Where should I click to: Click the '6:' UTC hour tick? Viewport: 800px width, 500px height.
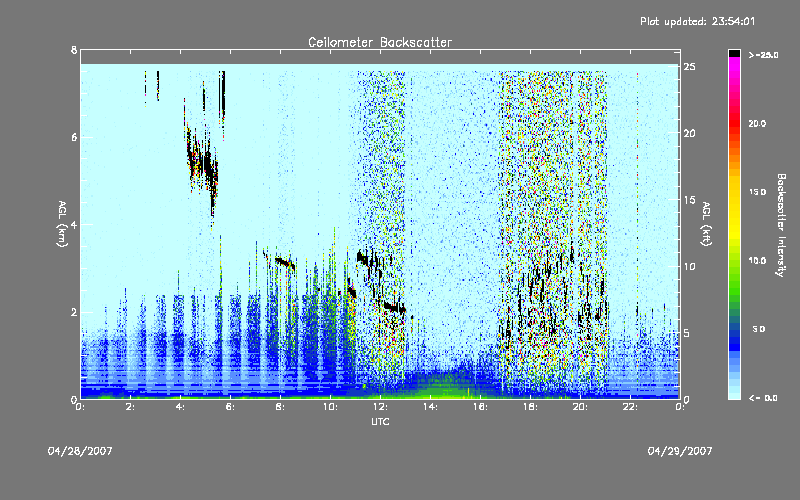pyautogui.click(x=230, y=407)
